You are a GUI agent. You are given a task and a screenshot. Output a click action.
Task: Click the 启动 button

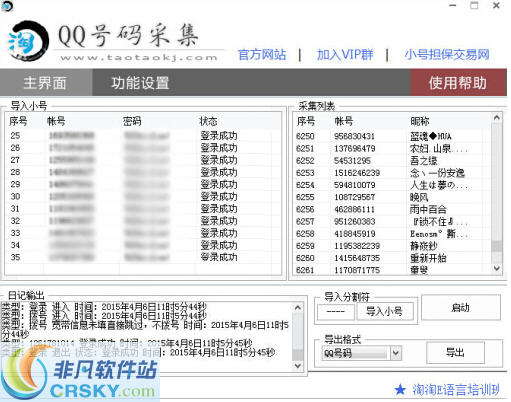[461, 307]
